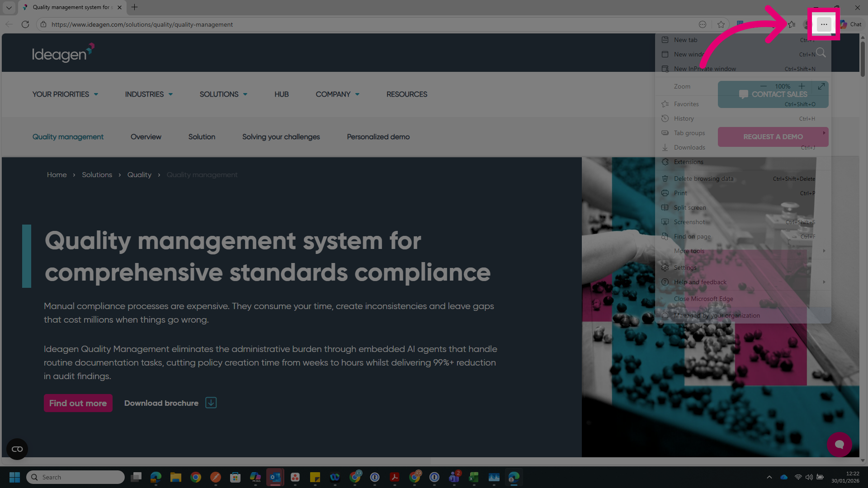Click the Windows taskbar Search box
The width and height of the screenshot is (868, 488).
pos(75,477)
